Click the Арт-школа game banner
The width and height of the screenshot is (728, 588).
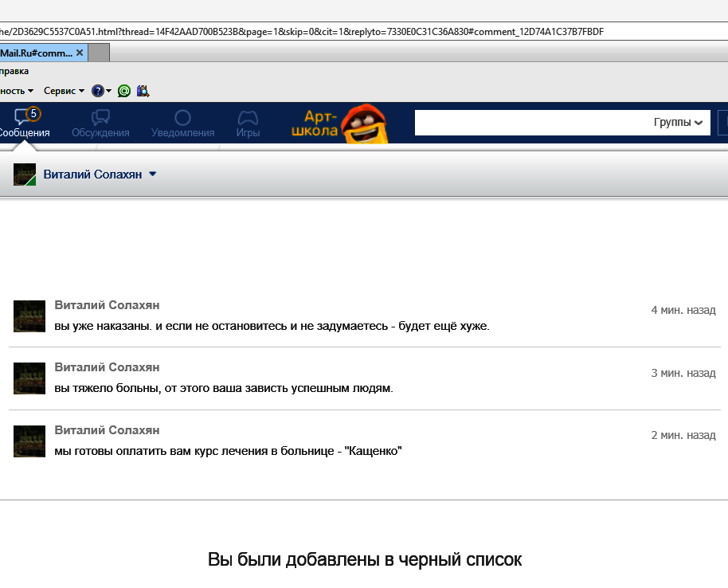coord(341,124)
